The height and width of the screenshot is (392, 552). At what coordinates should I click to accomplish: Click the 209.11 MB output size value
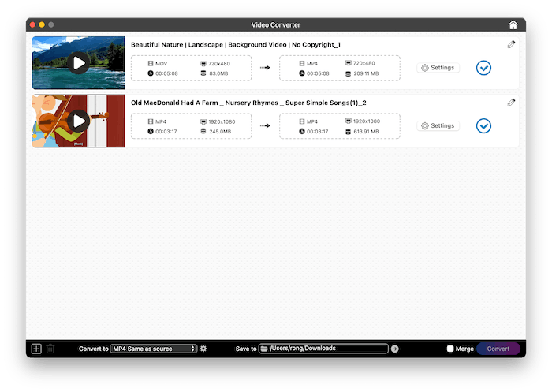(366, 73)
